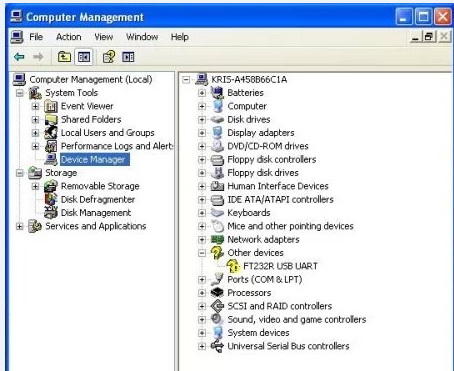This screenshot has width=454, height=371.
Task: Click the Help toolbar icon with question mark
Action: [109, 57]
